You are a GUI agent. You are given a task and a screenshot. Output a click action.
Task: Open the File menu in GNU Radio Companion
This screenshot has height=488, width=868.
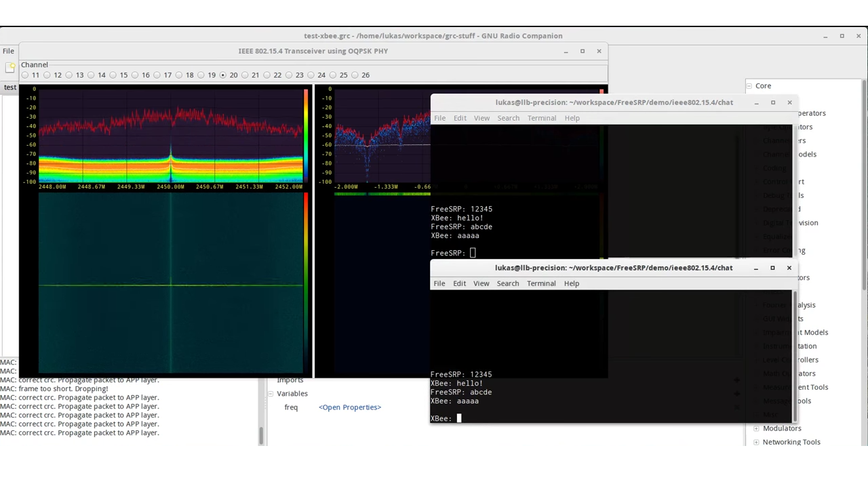8,50
